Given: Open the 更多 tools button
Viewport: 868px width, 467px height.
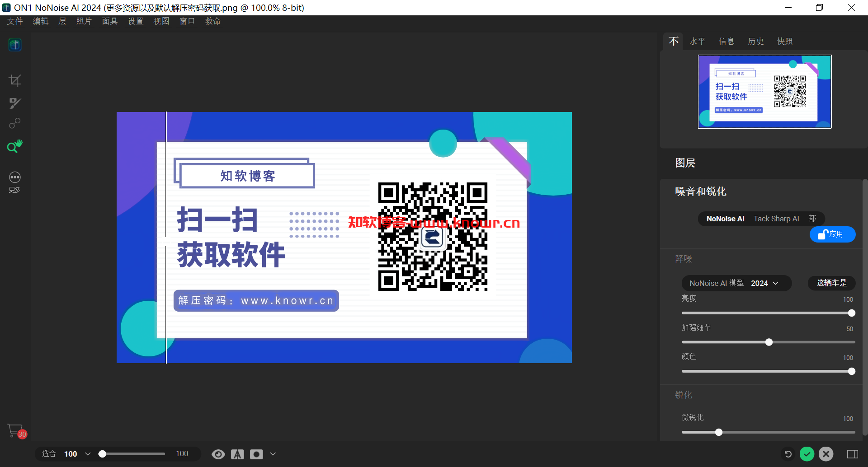Looking at the screenshot, I should (15, 182).
